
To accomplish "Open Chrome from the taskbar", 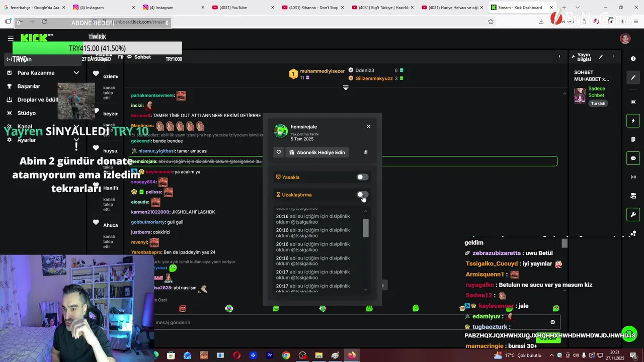I will tap(286, 355).
